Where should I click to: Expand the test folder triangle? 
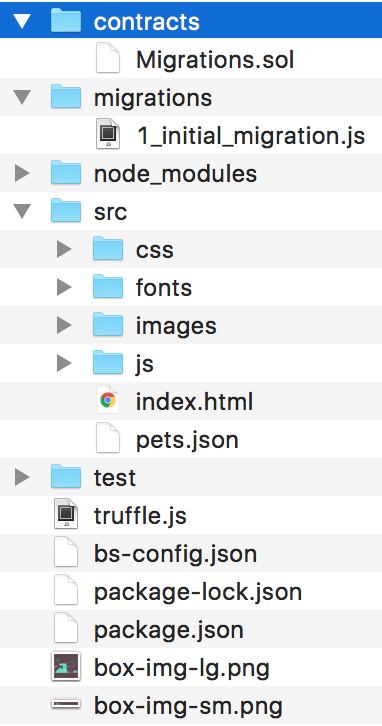point(22,477)
